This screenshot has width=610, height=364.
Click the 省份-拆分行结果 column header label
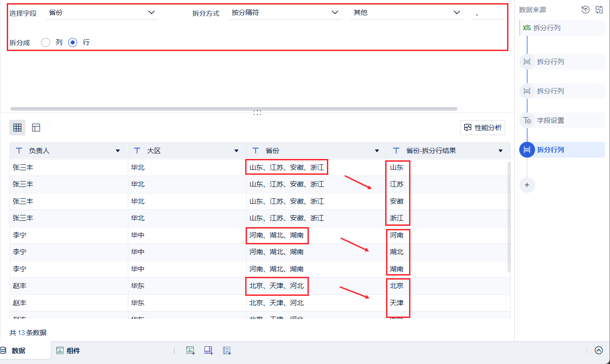click(x=431, y=151)
